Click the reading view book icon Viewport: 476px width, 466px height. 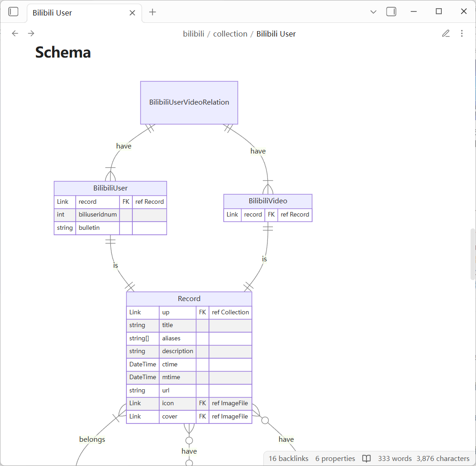click(366, 458)
